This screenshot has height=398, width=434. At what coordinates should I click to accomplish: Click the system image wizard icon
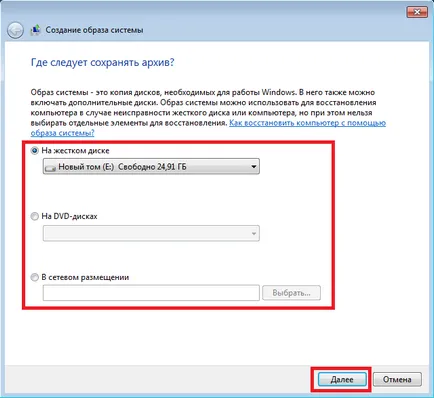(x=35, y=30)
